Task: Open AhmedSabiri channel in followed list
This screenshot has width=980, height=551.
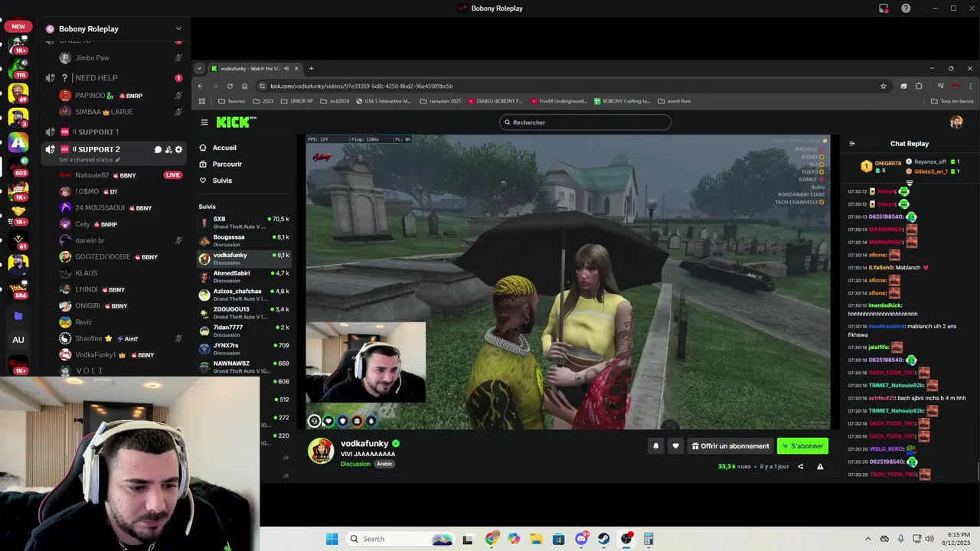Action: [243, 276]
